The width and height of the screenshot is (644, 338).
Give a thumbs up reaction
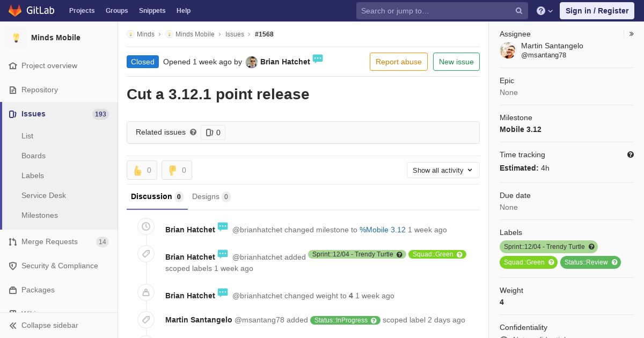click(142, 170)
